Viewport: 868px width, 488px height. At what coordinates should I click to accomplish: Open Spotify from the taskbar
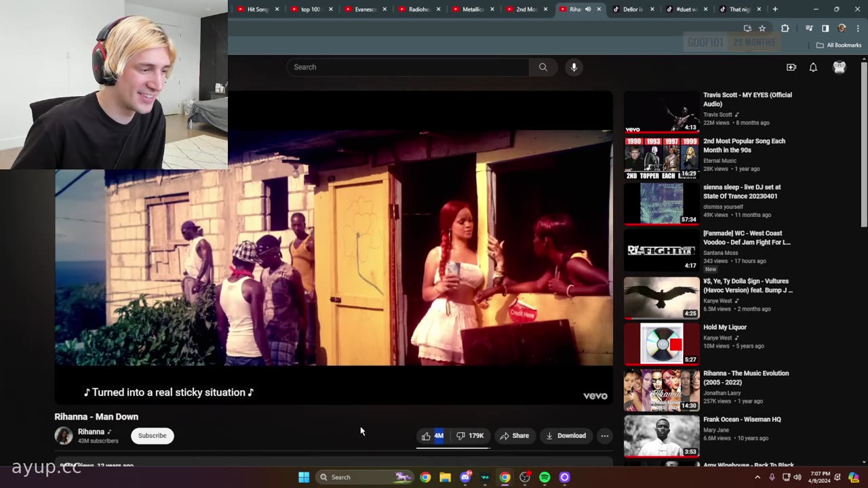click(545, 477)
